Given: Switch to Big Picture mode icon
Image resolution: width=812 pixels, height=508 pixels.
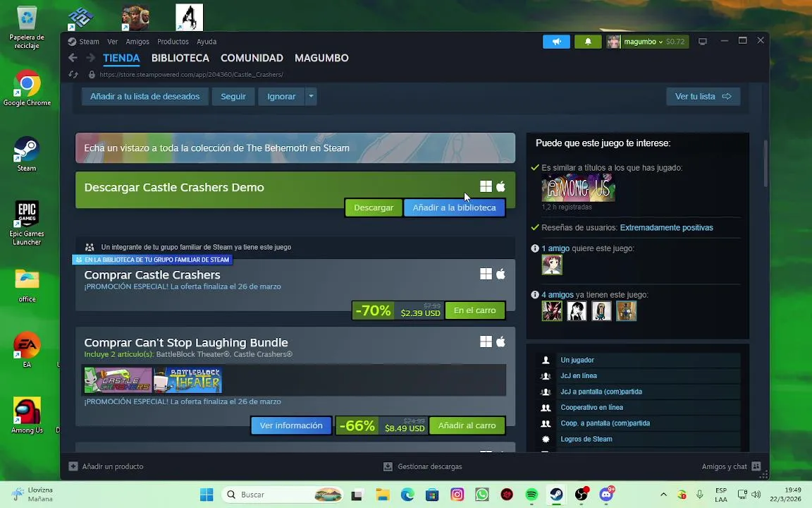Looking at the screenshot, I should point(703,42).
